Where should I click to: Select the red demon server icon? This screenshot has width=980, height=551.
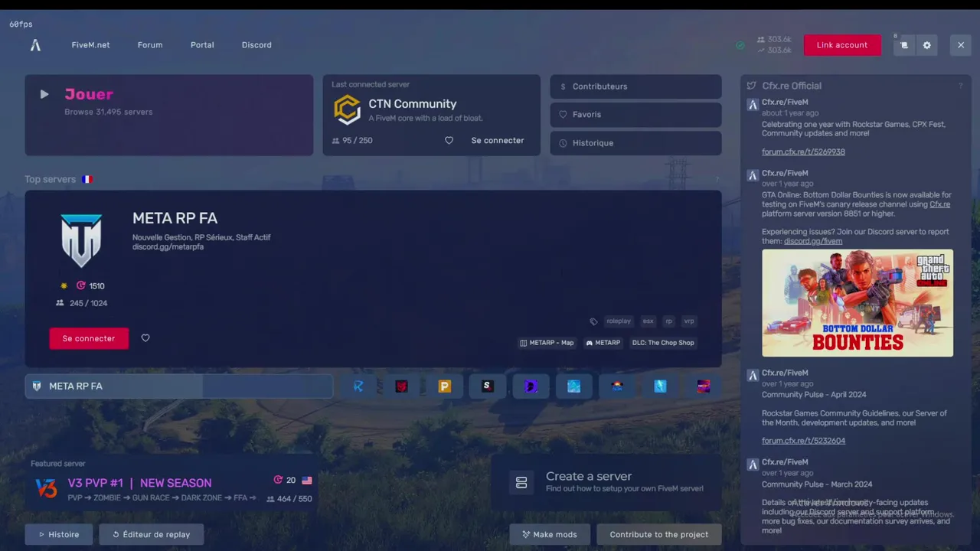(x=401, y=386)
